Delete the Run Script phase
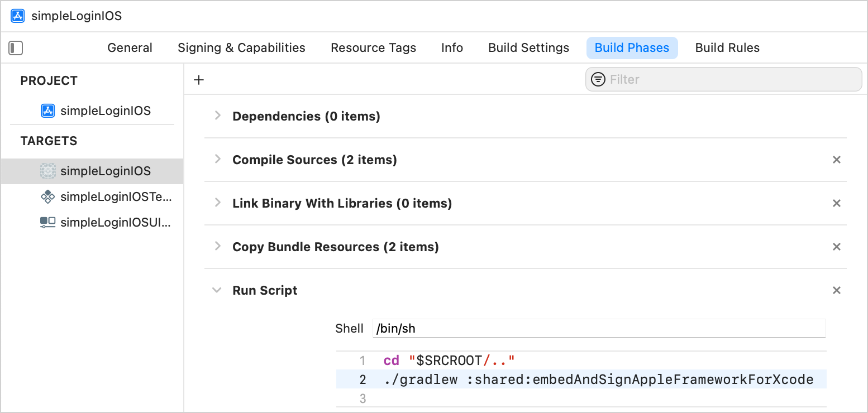868x413 pixels. (x=836, y=290)
